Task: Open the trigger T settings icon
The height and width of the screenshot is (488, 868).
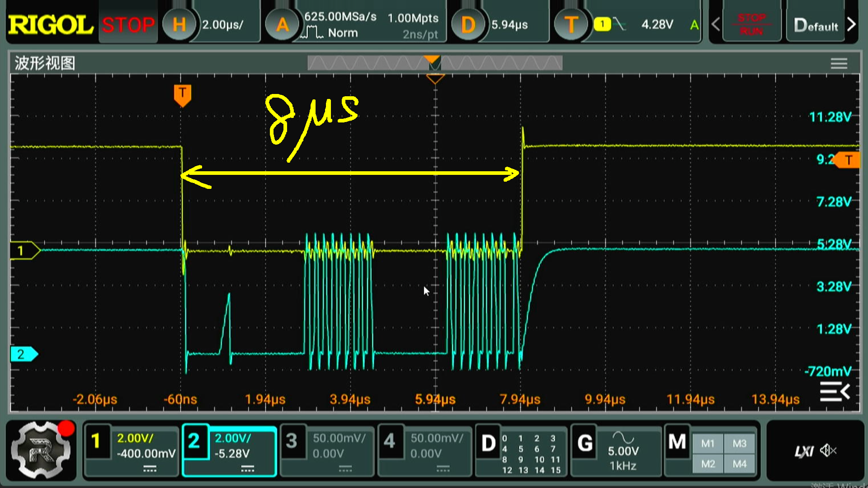Action: (x=571, y=24)
